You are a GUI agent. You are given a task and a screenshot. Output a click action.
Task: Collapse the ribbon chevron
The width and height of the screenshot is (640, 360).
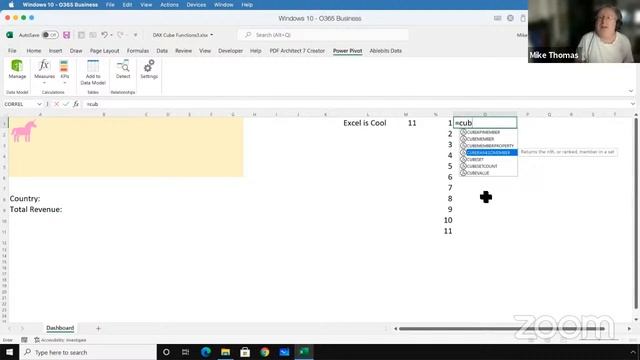[x=631, y=91]
